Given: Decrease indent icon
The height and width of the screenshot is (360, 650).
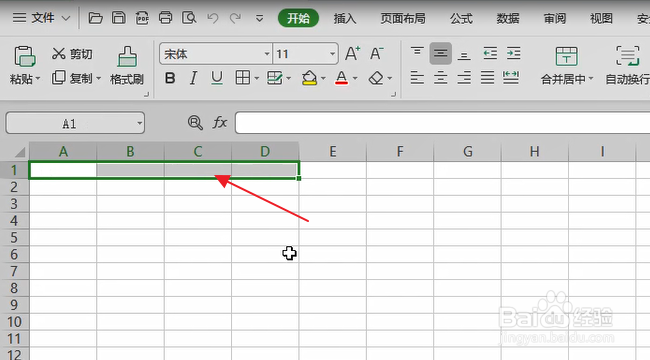Looking at the screenshot, I should tap(490, 54).
